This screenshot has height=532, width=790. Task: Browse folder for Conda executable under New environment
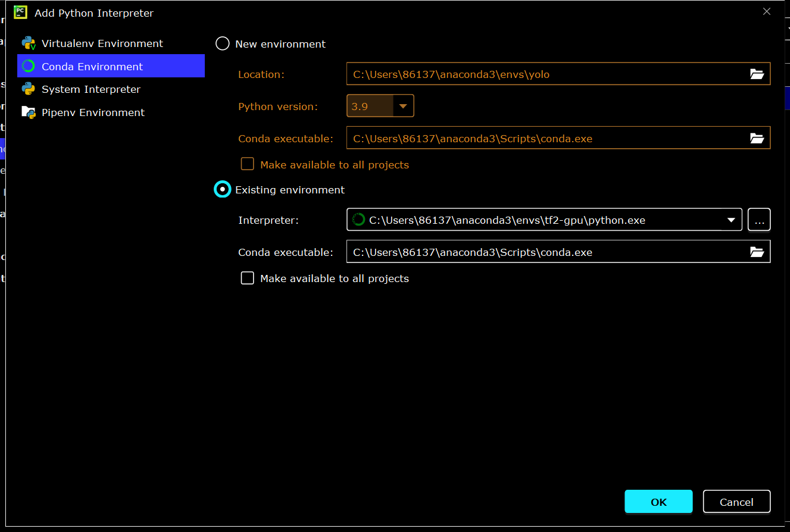(x=757, y=138)
